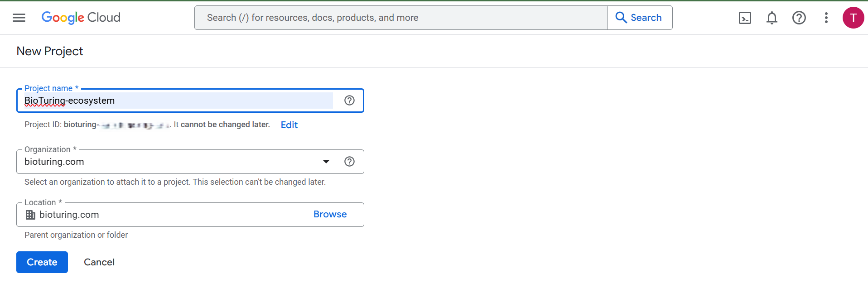This screenshot has width=868, height=288.
Task: Cancel new project creation
Action: tap(99, 262)
